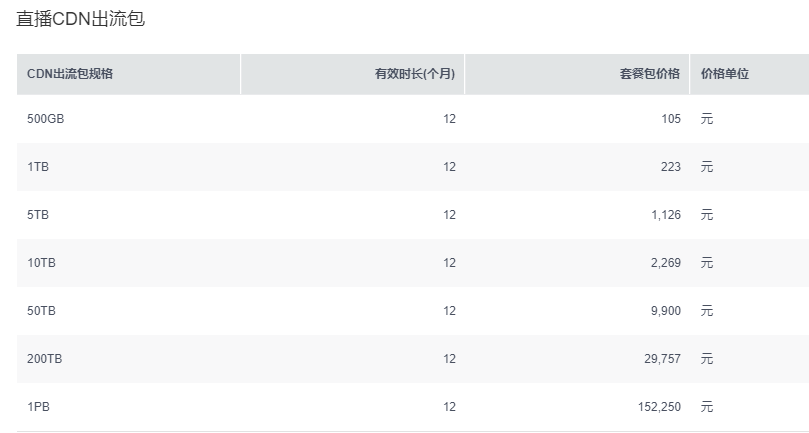809x433 pixels.
Task: Select the 500GB package row
Action: [413, 119]
